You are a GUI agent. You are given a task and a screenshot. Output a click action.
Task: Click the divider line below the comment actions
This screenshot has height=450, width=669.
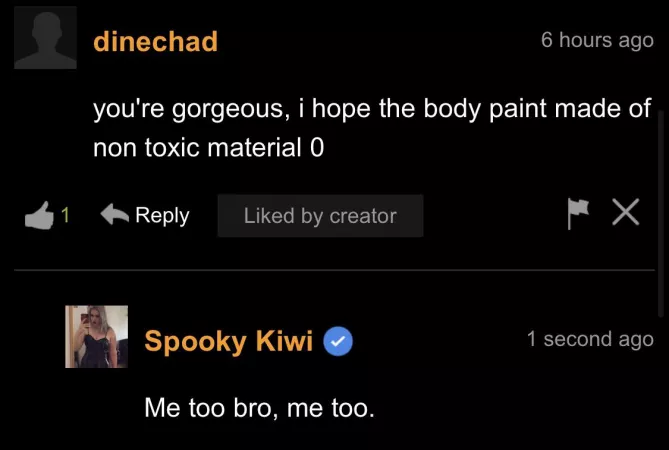pyautogui.click(x=334, y=270)
